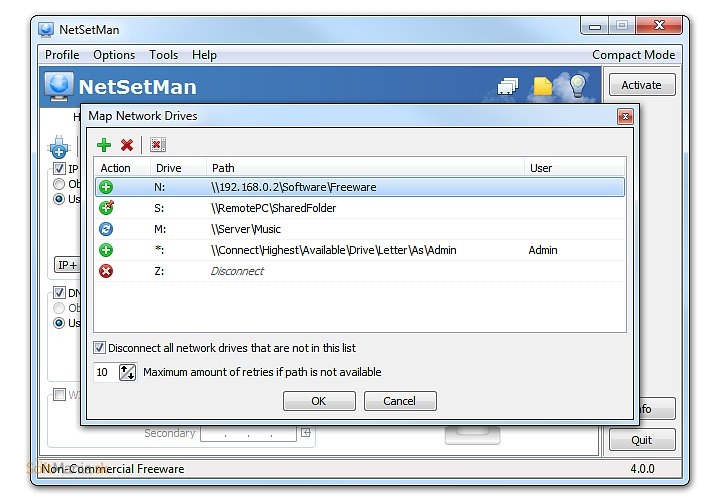The width and height of the screenshot is (720, 500).
Task: Select the Connect Highest Available Drive Letter row
Action: point(360,250)
